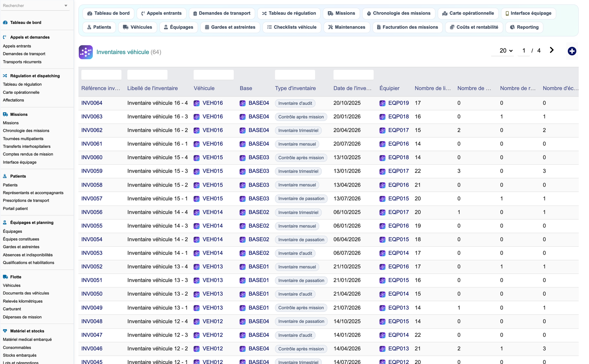Screen dimensions: 589x364
Task: Click the Référence inventaire filter field
Action: [x=101, y=75]
